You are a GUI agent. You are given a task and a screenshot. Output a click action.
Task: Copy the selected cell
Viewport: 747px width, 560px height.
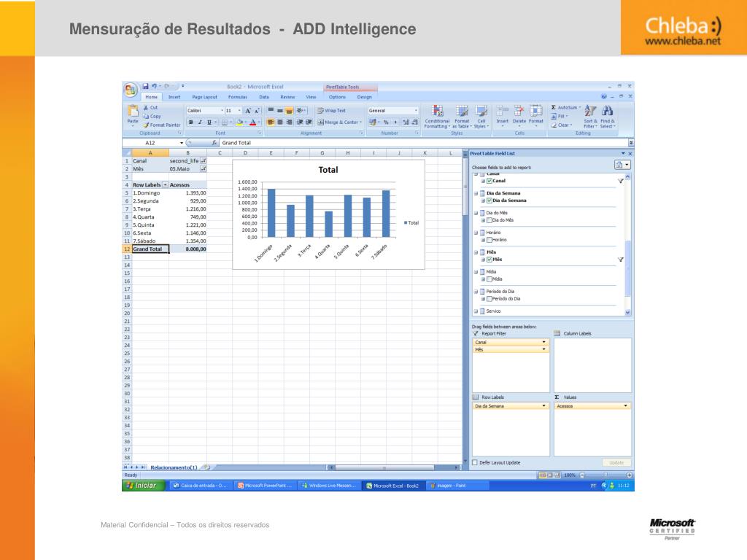tap(152, 116)
